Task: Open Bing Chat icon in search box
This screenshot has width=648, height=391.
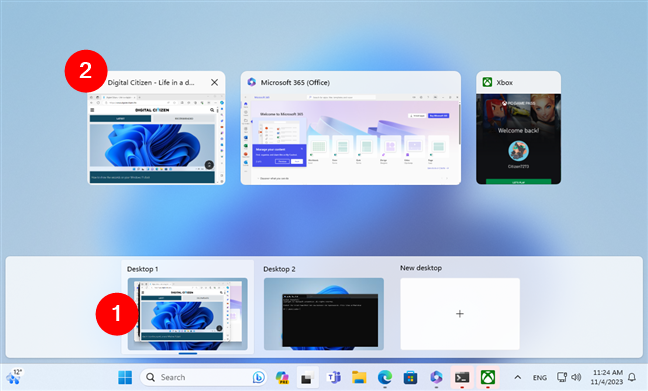Action: point(259,377)
